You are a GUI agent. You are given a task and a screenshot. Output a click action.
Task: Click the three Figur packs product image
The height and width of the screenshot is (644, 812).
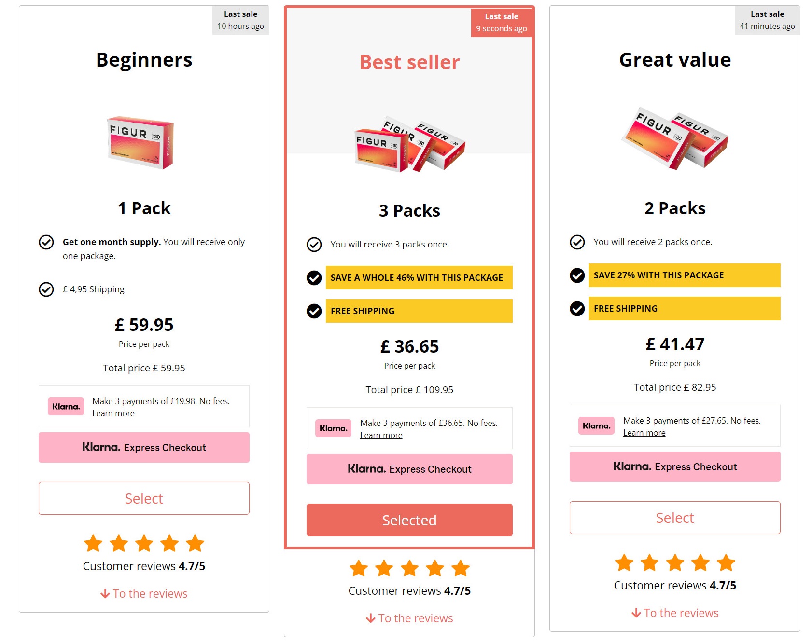410,144
